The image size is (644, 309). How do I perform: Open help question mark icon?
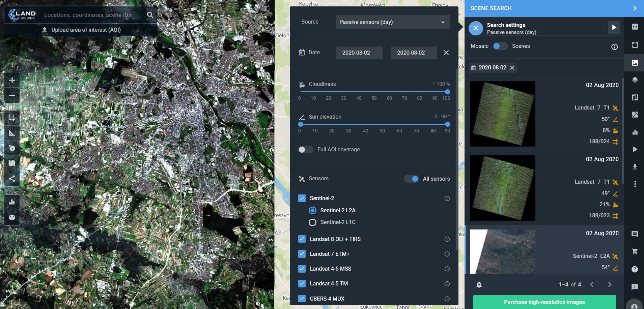pyautogui.click(x=635, y=269)
